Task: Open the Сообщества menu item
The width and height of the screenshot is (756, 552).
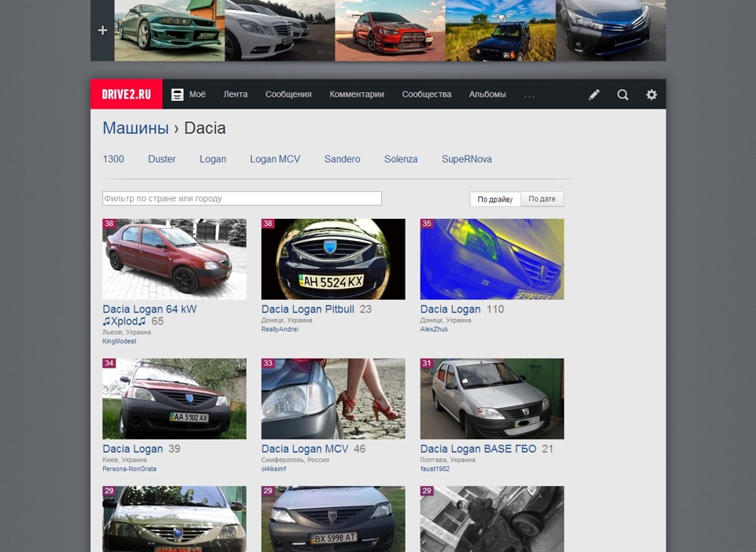Action: point(427,94)
